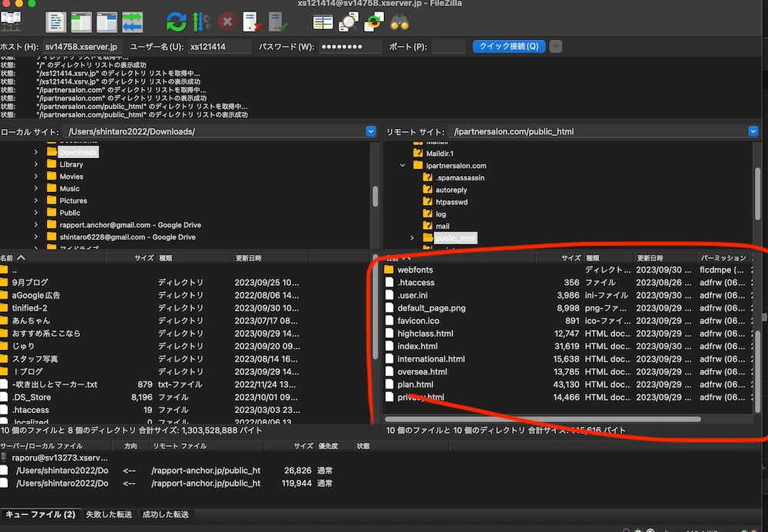The width and height of the screenshot is (768, 532).
Task: Toggle remote directory tree display
Action: click(107, 22)
